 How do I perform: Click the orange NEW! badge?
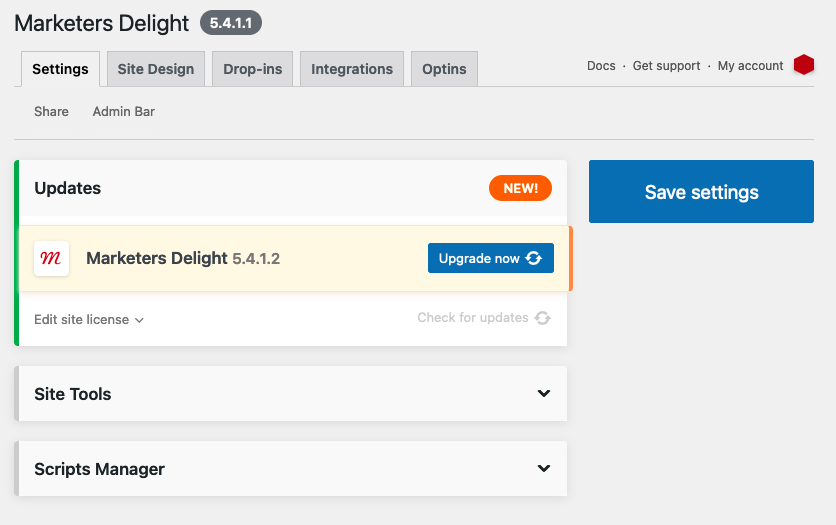[x=520, y=188]
